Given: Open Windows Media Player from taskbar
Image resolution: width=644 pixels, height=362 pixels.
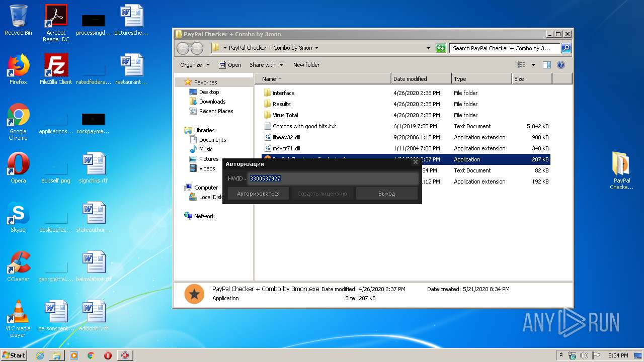Looking at the screenshot, I should coord(74,355).
